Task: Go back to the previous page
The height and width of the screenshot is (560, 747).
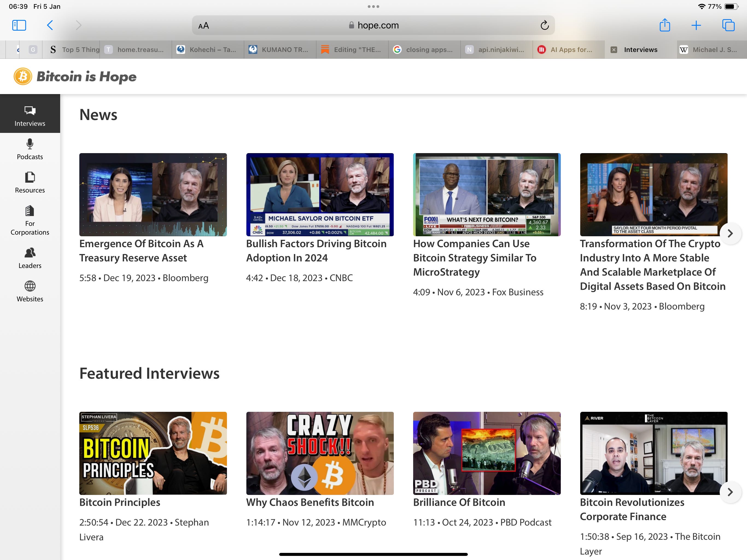Action: 50,25
